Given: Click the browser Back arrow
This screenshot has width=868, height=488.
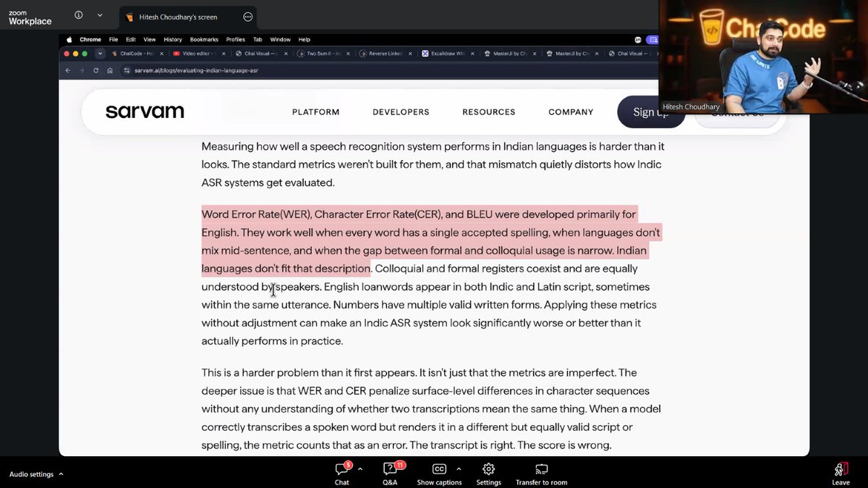Looking at the screenshot, I should 68,70.
